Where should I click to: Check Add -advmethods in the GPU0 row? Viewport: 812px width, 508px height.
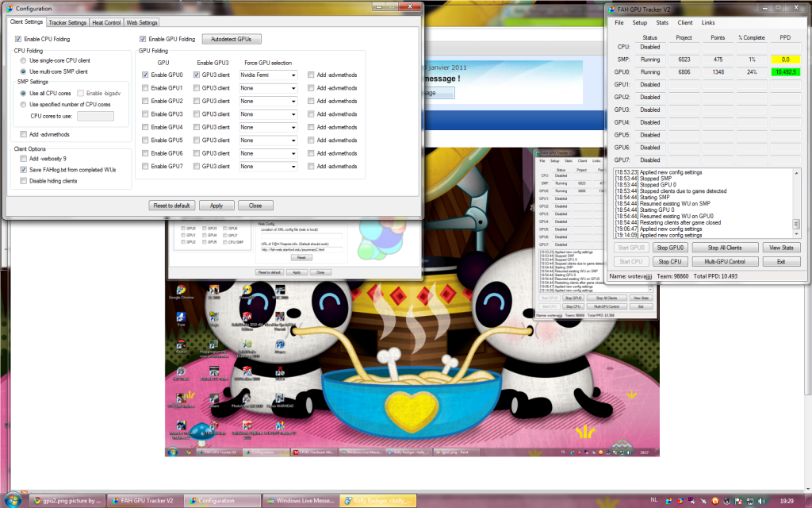311,75
